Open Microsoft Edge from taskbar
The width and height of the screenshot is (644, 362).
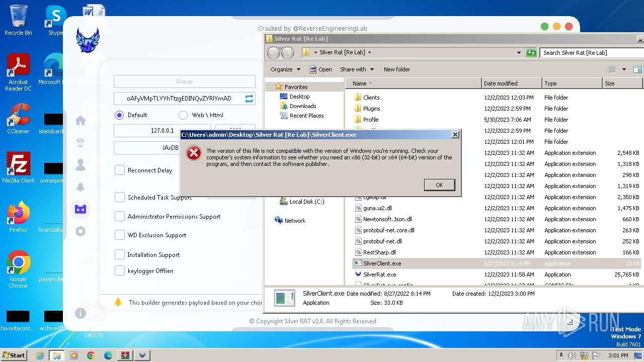click(x=108, y=355)
